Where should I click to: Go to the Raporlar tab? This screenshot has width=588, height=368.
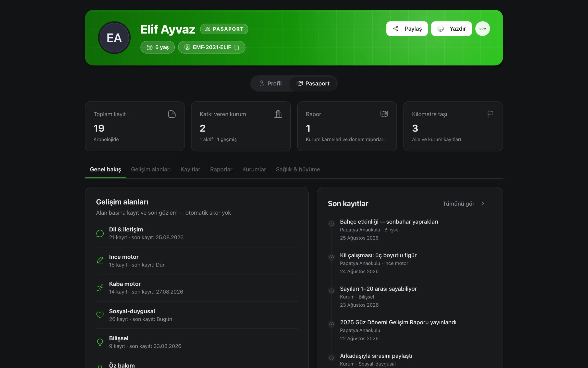point(221,169)
